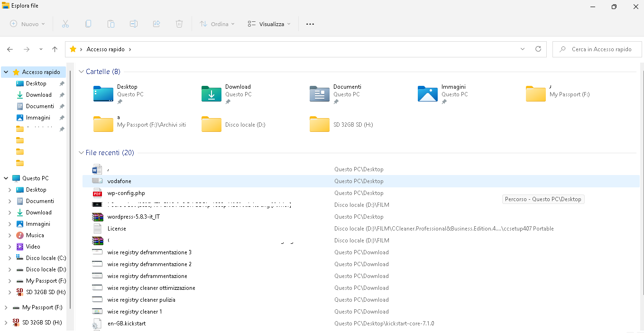This screenshot has height=333, width=644.
Task: Click the PDF icon of wp-config.php
Action: (x=97, y=193)
